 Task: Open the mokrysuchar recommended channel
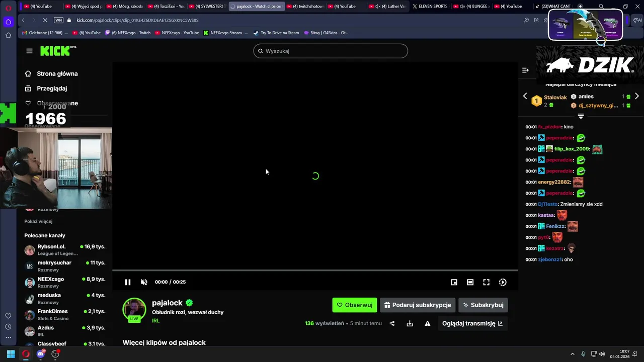point(65,266)
